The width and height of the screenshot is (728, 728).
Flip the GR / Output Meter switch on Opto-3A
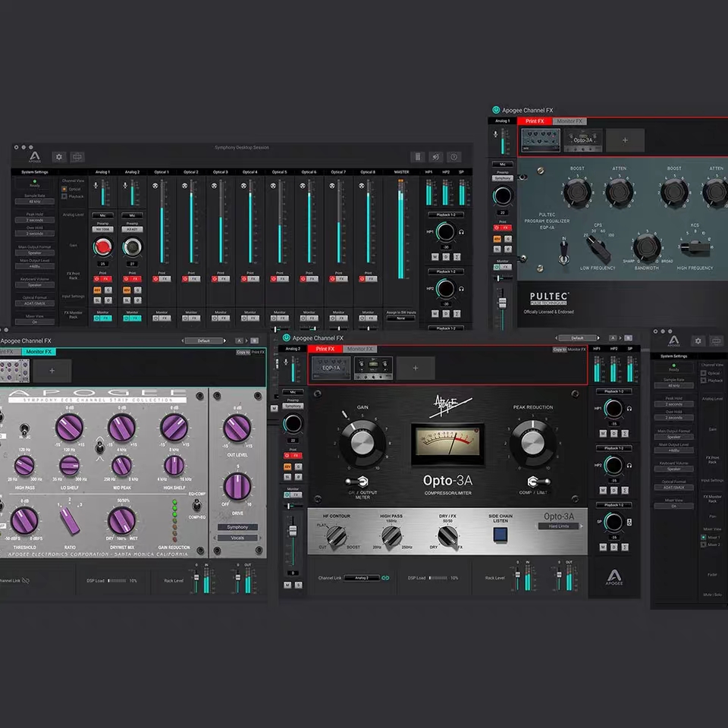357,482
